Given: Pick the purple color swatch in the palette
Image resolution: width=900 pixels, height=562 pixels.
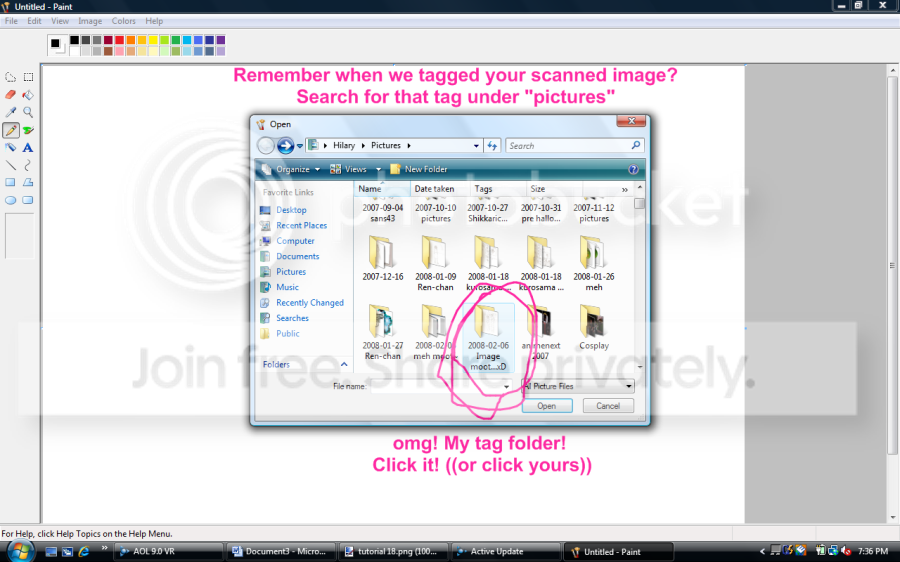Looking at the screenshot, I should [220, 40].
